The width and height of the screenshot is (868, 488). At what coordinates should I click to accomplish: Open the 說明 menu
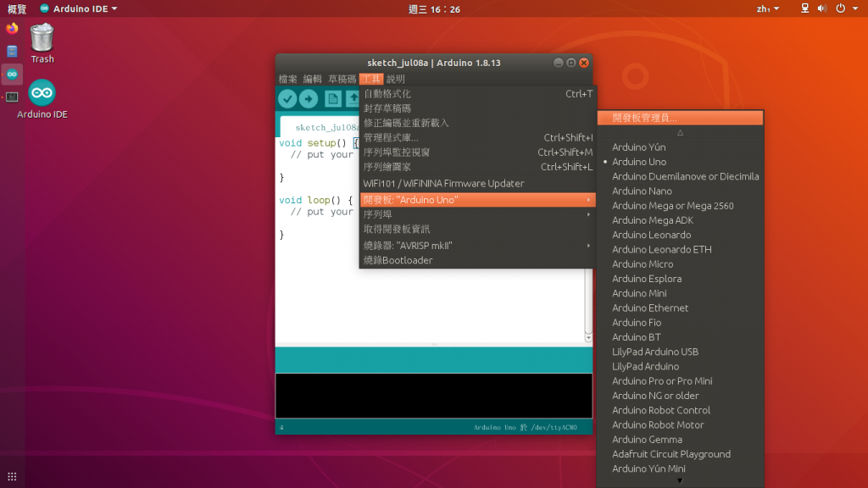pos(396,79)
